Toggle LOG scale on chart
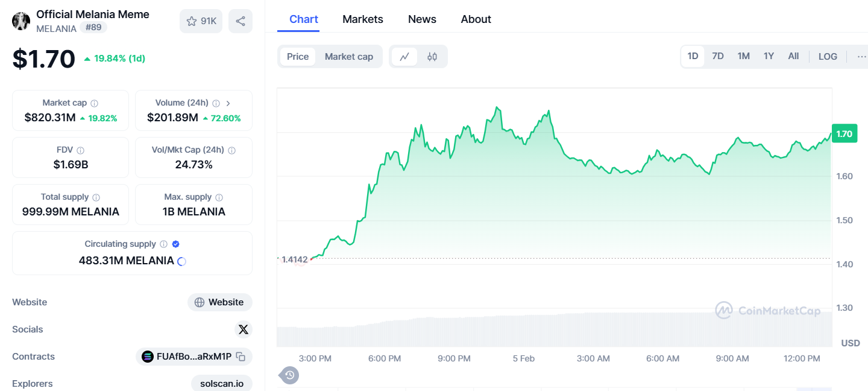Viewport: 868px width, 391px height. coord(828,56)
